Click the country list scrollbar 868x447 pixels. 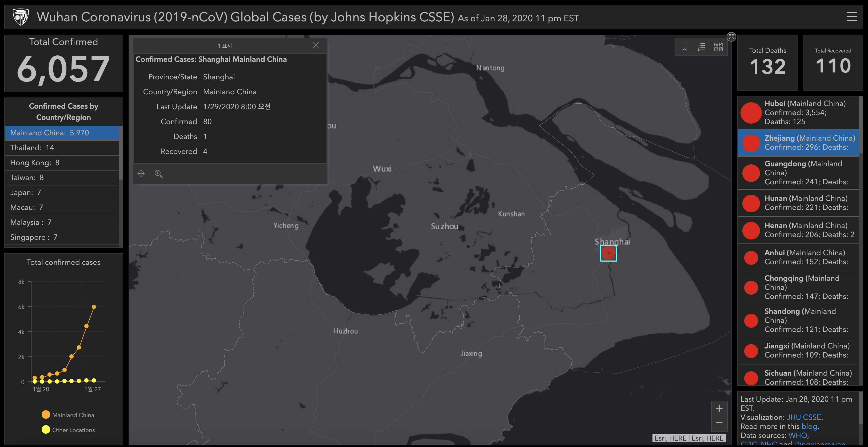tap(121, 153)
